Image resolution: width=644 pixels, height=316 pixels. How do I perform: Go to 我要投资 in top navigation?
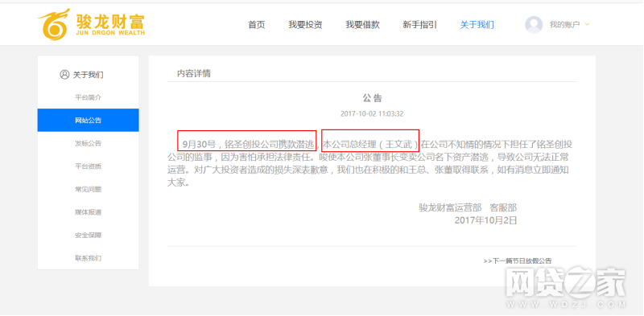pyautogui.click(x=305, y=25)
